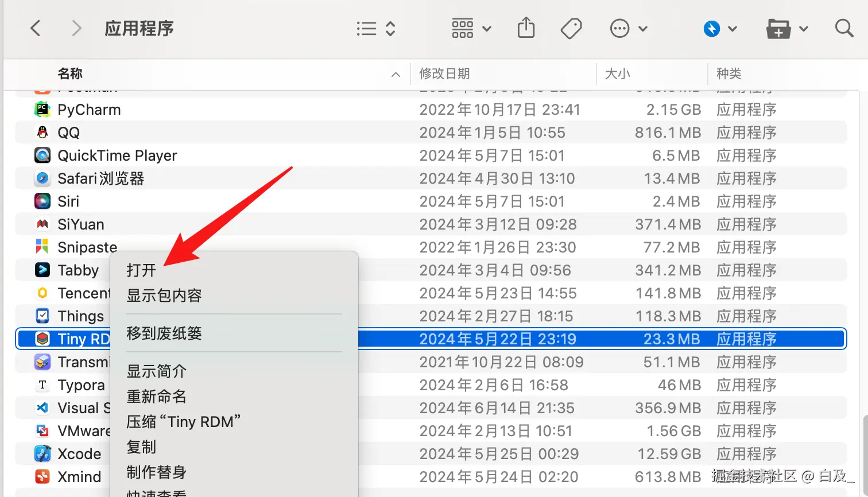The height and width of the screenshot is (497, 868).
Task: Click the size value 12.59 GB
Action: click(x=669, y=454)
